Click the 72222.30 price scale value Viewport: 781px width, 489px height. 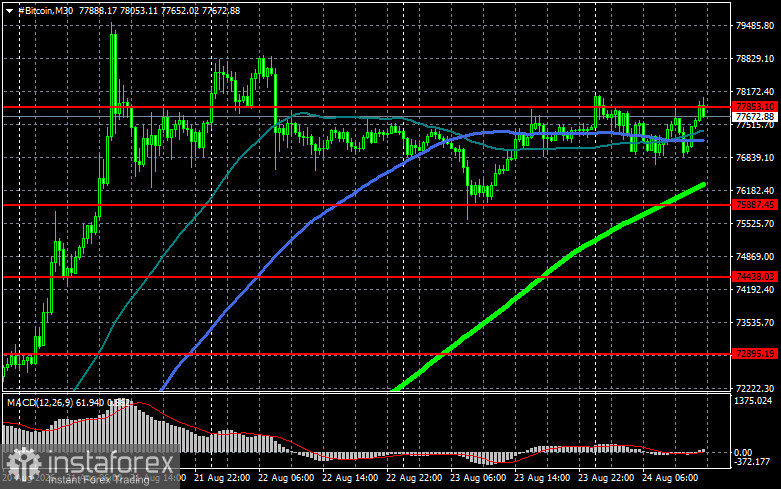(x=755, y=388)
